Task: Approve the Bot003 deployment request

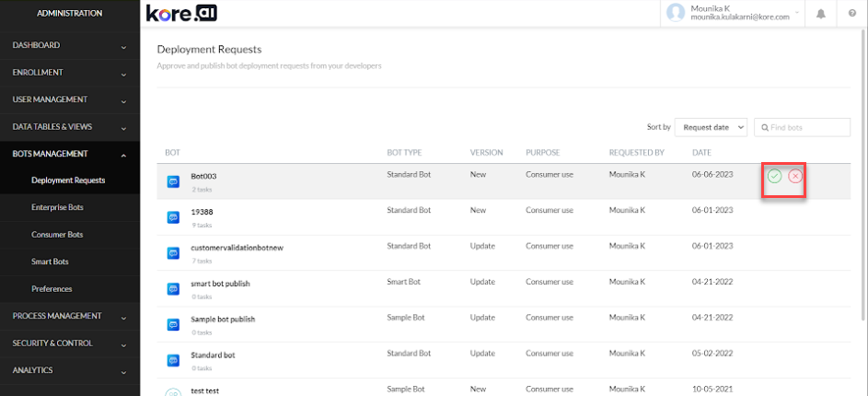Action: (x=775, y=177)
